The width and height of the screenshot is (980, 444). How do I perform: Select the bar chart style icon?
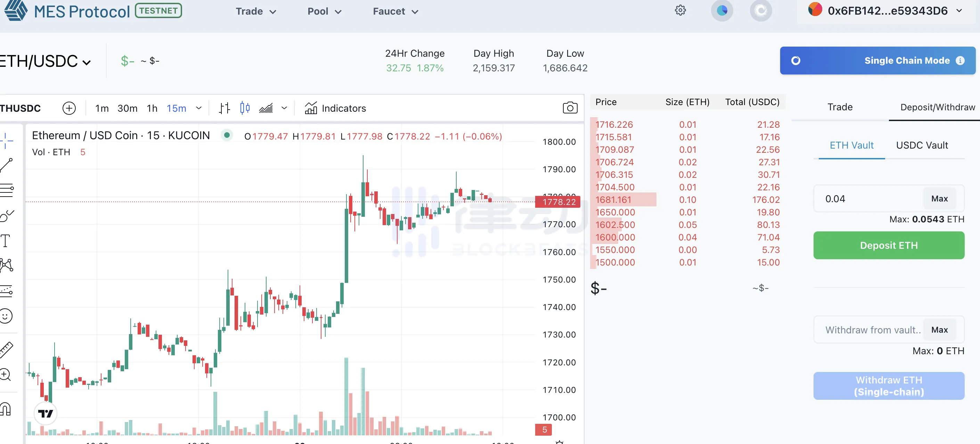[x=224, y=108]
